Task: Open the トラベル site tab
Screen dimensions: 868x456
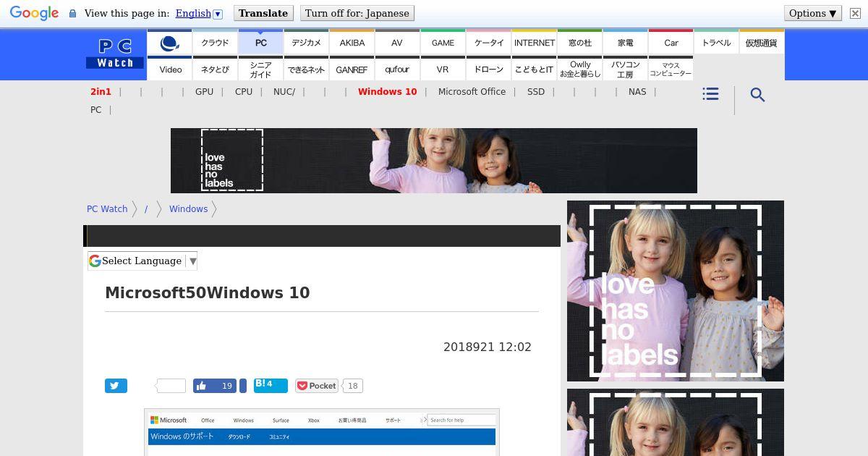Action: pos(716,43)
